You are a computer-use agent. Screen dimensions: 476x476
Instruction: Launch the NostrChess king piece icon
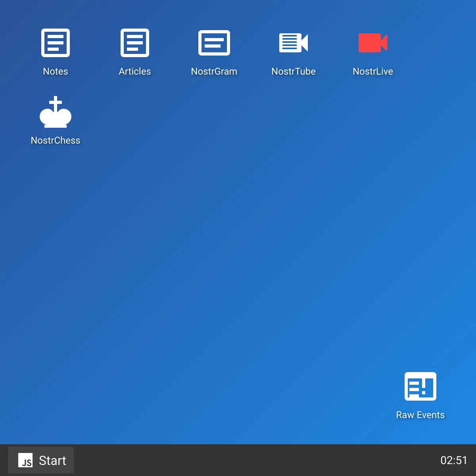pos(56,112)
